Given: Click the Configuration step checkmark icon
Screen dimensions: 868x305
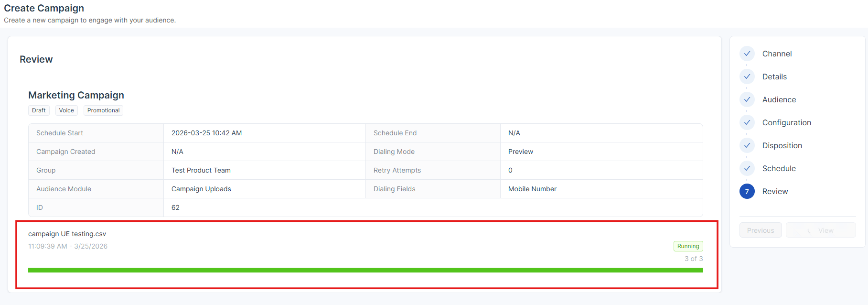Looking at the screenshot, I should pyautogui.click(x=747, y=122).
